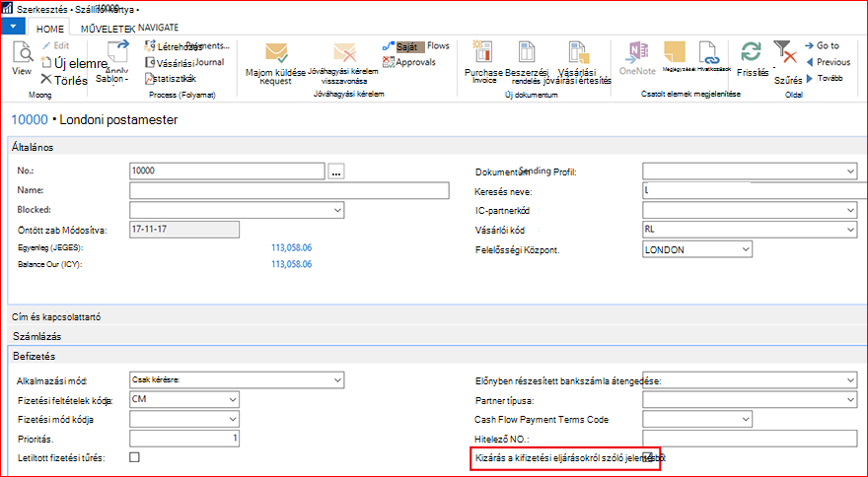This screenshot has height=477, width=868.
Task: Open Balance Our (ICY) amount link
Action: pos(291,264)
